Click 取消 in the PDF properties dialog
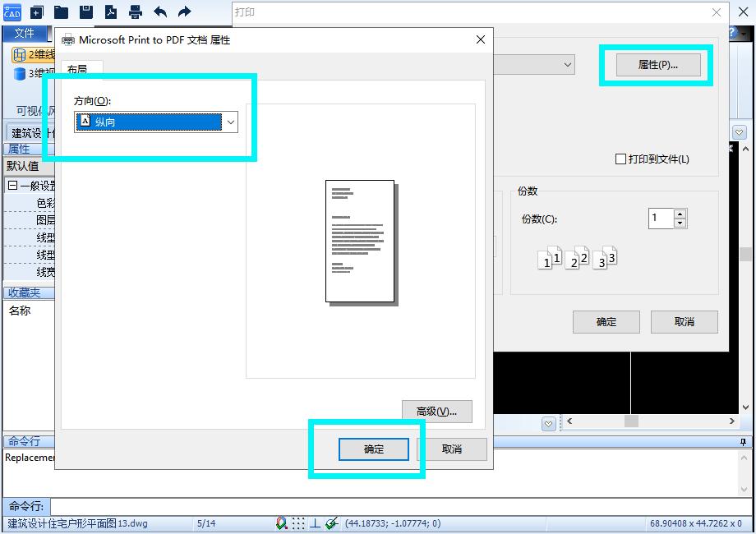The image size is (756, 534). click(x=452, y=449)
